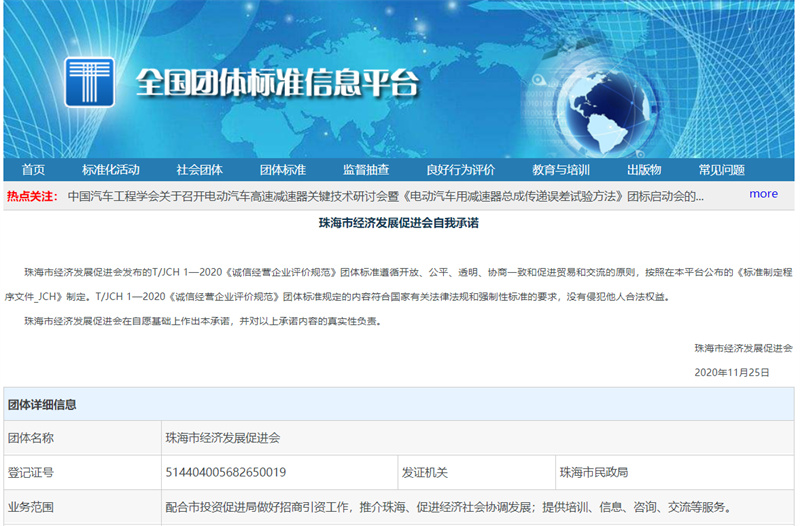The height and width of the screenshot is (526, 800).
Task: Select the business scope text starting 配合市投资促进局
Action: pos(449,507)
